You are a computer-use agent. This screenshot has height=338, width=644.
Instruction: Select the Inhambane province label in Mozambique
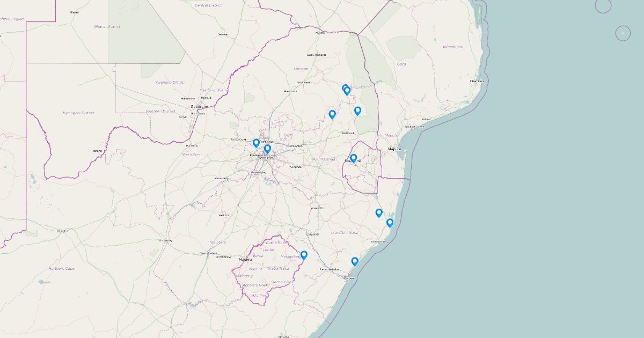point(453,47)
